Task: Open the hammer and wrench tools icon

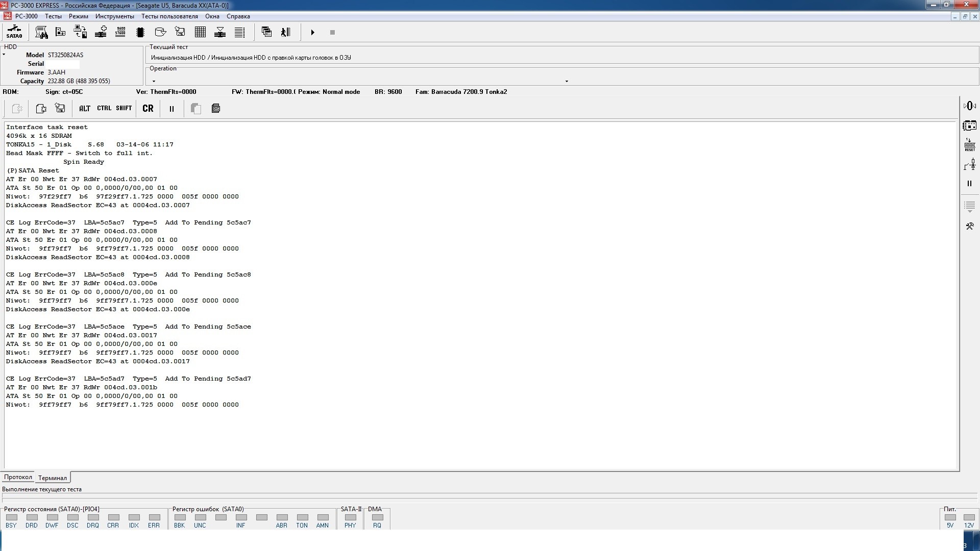Action: pos(969,226)
